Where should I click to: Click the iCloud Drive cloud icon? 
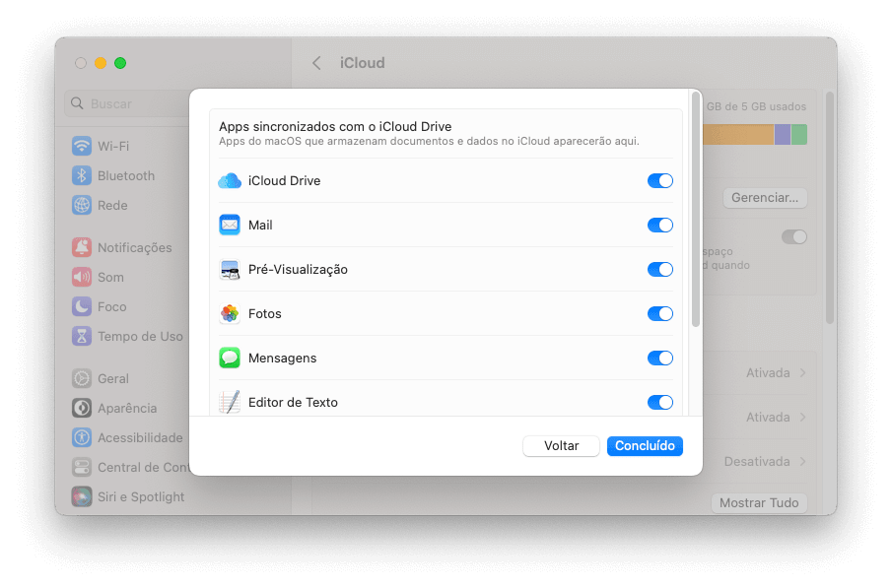click(x=230, y=181)
